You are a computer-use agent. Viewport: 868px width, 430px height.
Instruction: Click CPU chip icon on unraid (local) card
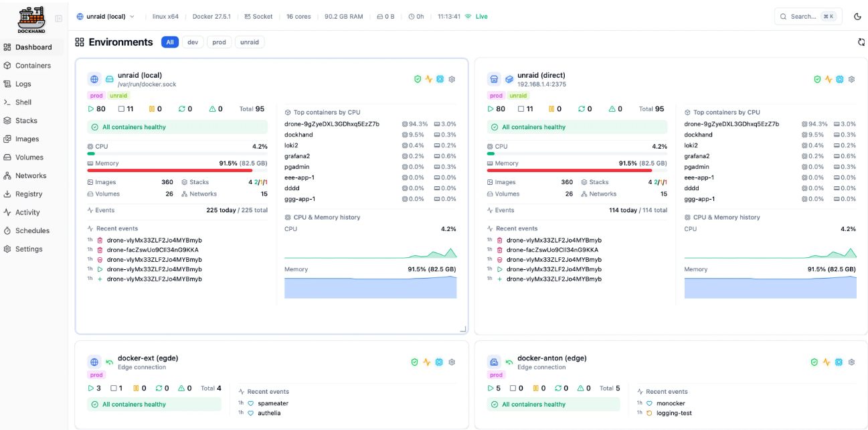pos(440,79)
